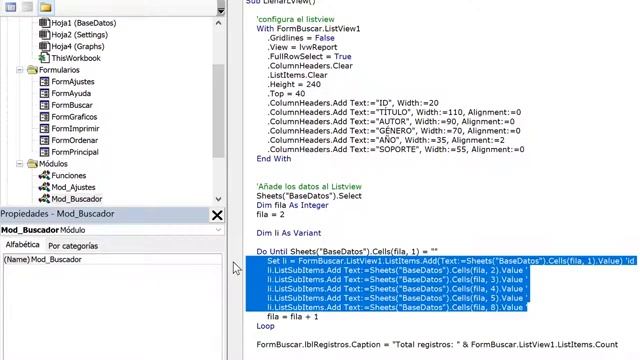The width and height of the screenshot is (640, 360).
Task: Click the ColumnHeaders.Add "SOPORTE" code line
Action: [396, 149]
